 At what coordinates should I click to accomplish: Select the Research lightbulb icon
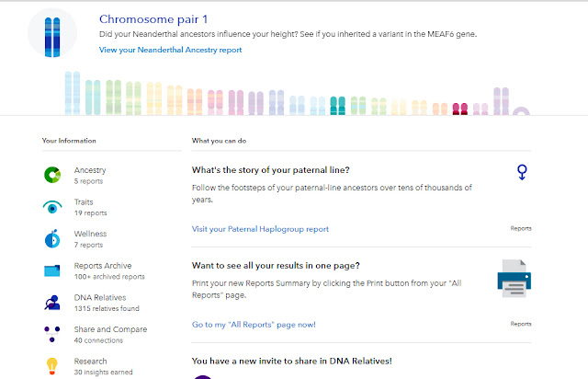(x=52, y=366)
